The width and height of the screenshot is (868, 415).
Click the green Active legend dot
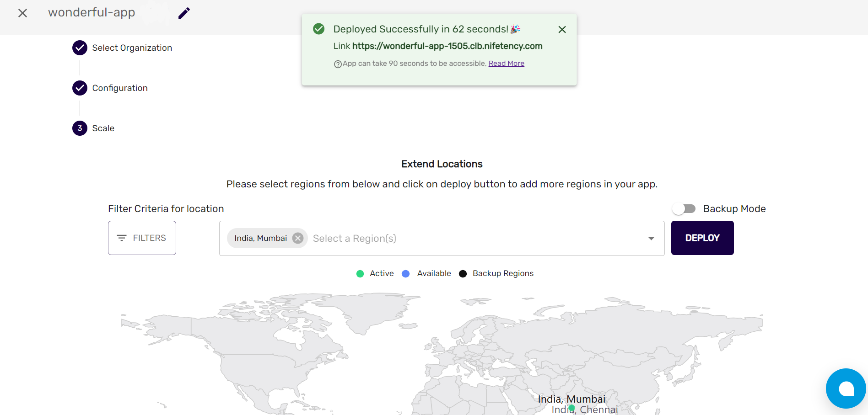coord(360,273)
